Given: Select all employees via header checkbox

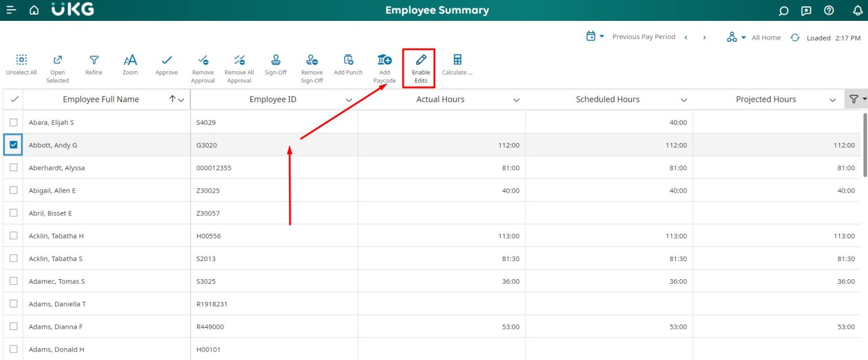Looking at the screenshot, I should click(13, 99).
